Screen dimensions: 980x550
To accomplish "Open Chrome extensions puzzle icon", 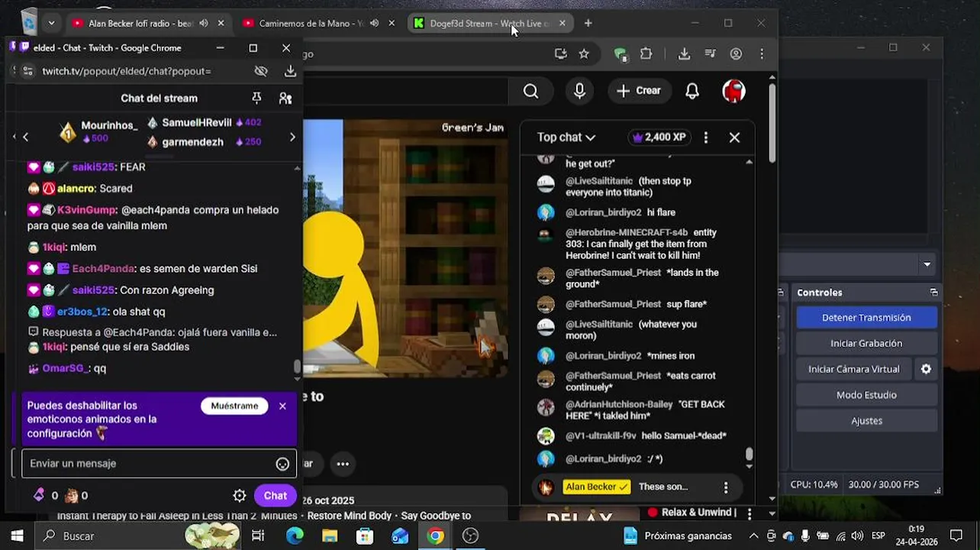I will (x=646, y=53).
